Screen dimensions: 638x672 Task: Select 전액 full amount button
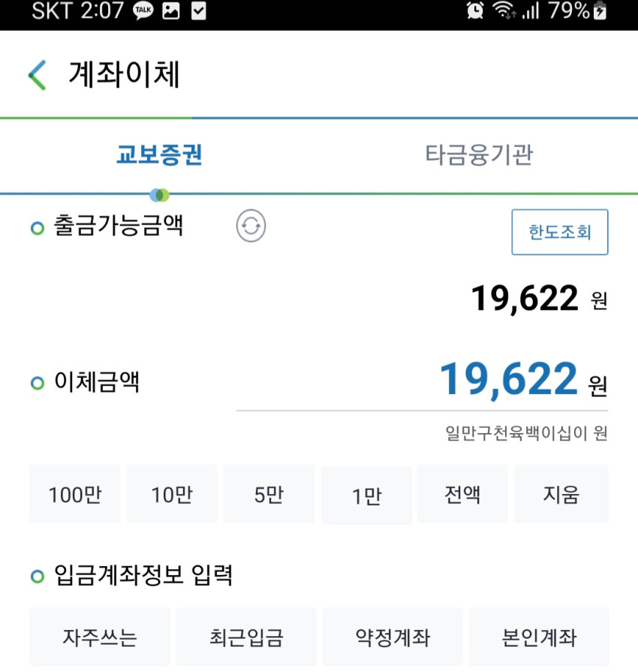coord(462,494)
